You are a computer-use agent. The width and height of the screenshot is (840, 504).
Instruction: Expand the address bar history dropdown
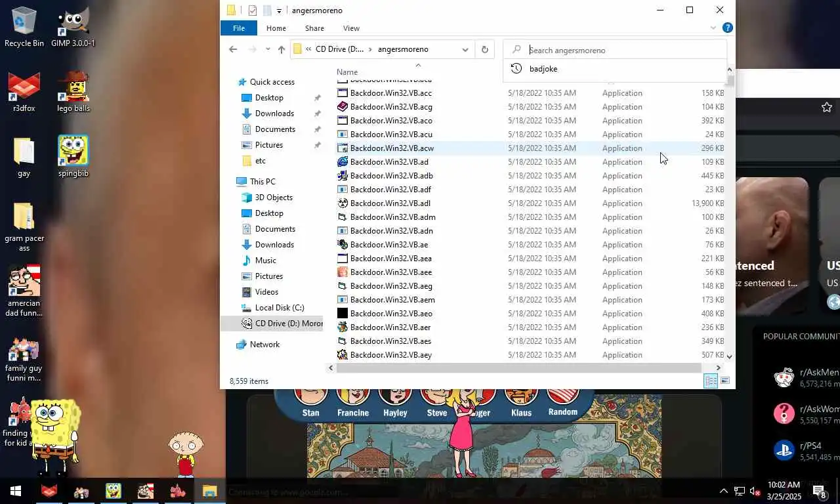pyautogui.click(x=465, y=49)
